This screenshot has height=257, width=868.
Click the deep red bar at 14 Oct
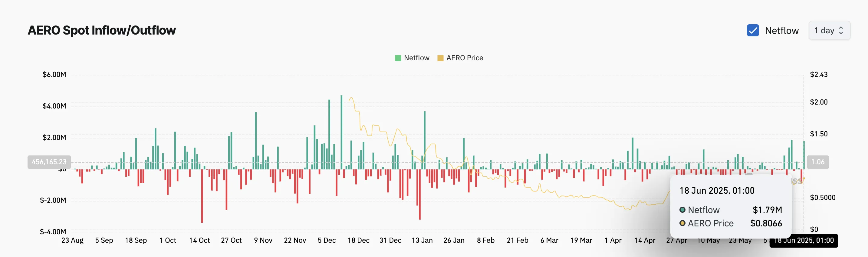tap(202, 195)
